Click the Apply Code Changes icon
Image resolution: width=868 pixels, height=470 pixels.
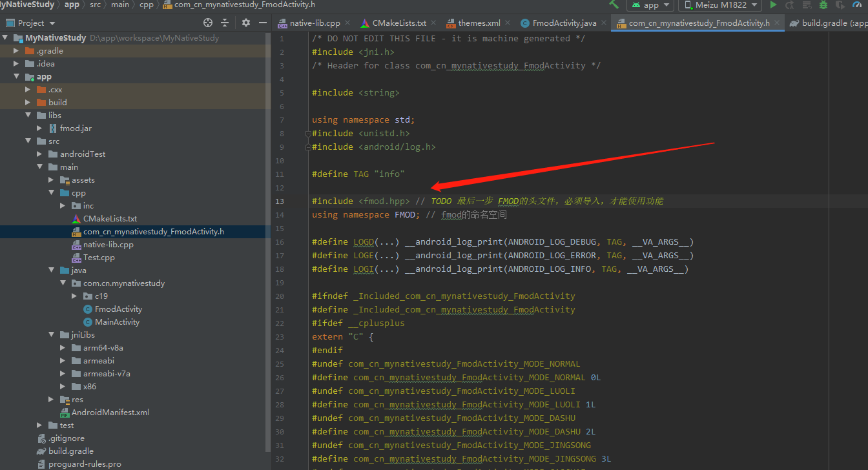[807, 5]
